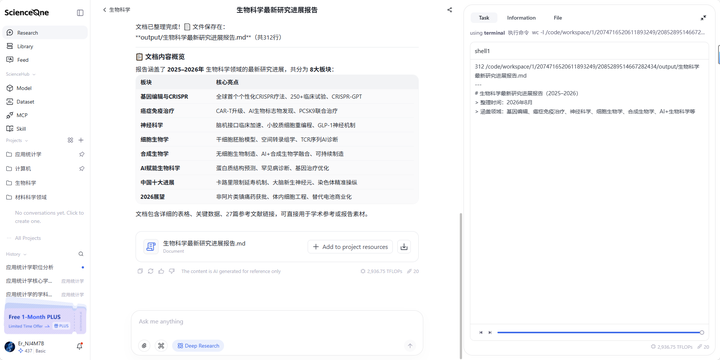The image size is (720, 360).
Task: Open the Research section
Action: [x=45, y=33]
